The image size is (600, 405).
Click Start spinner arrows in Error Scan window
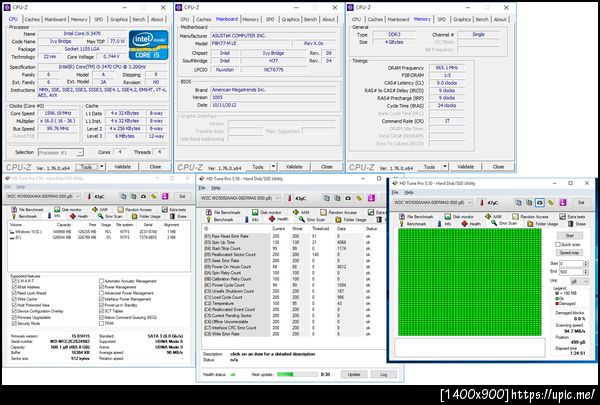coord(585,264)
